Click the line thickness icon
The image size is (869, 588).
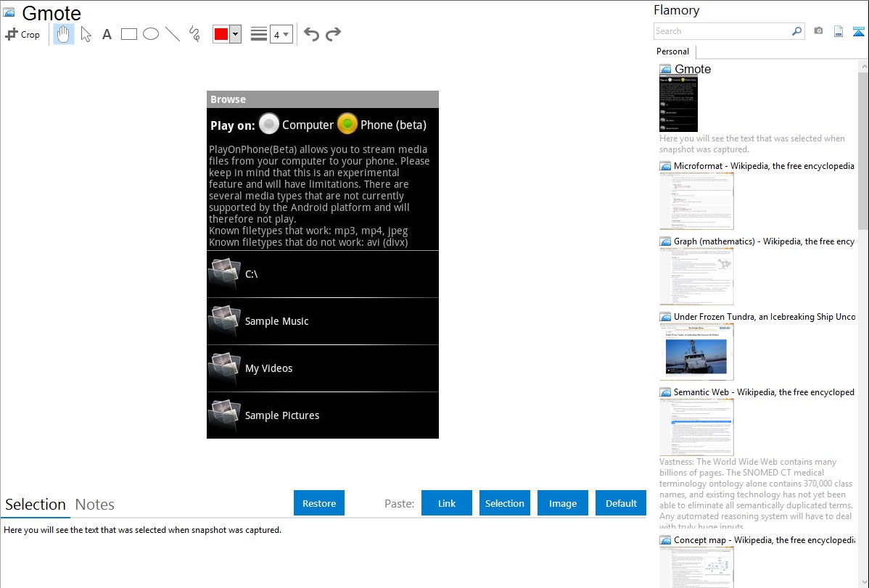point(259,34)
